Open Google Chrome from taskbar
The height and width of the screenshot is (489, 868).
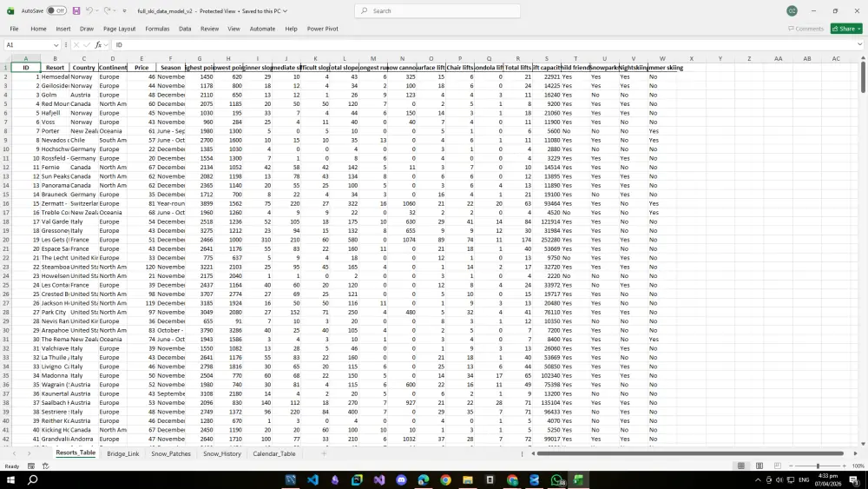click(445, 479)
